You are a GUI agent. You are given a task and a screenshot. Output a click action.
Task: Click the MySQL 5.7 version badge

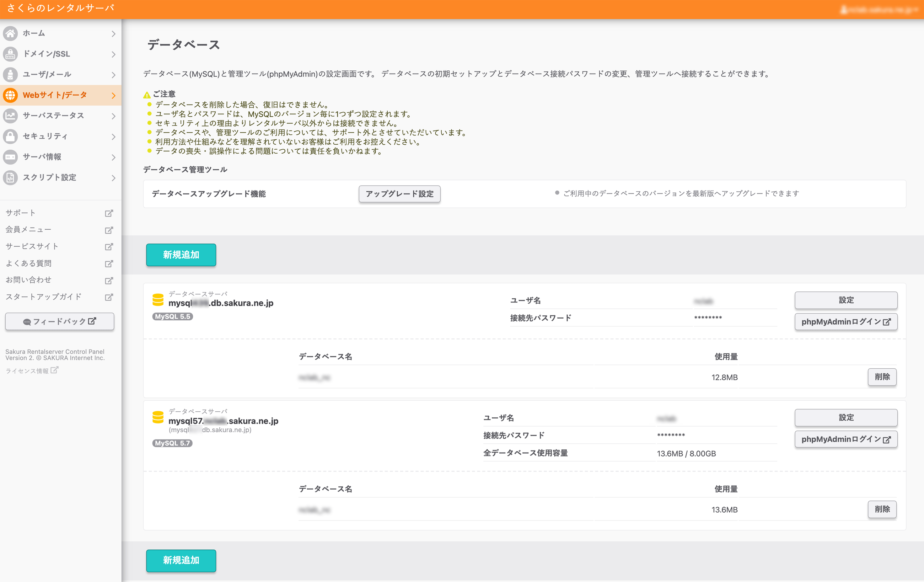pyautogui.click(x=173, y=443)
